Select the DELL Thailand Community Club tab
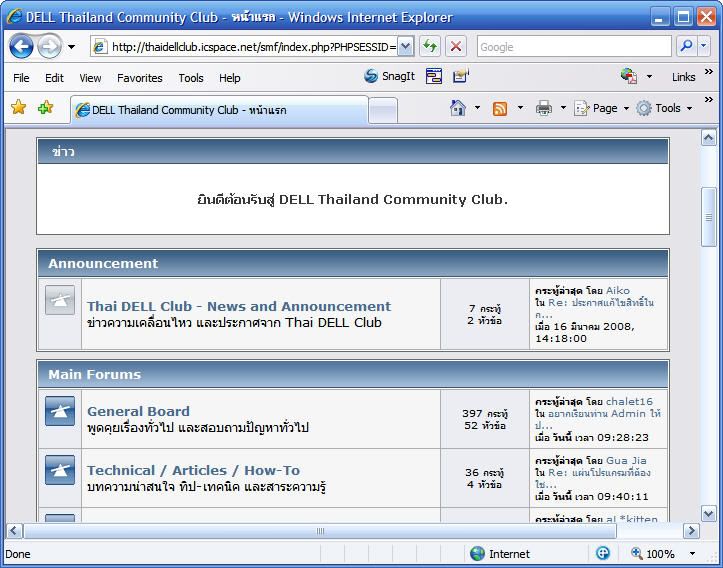723x568 pixels. pyautogui.click(x=219, y=110)
